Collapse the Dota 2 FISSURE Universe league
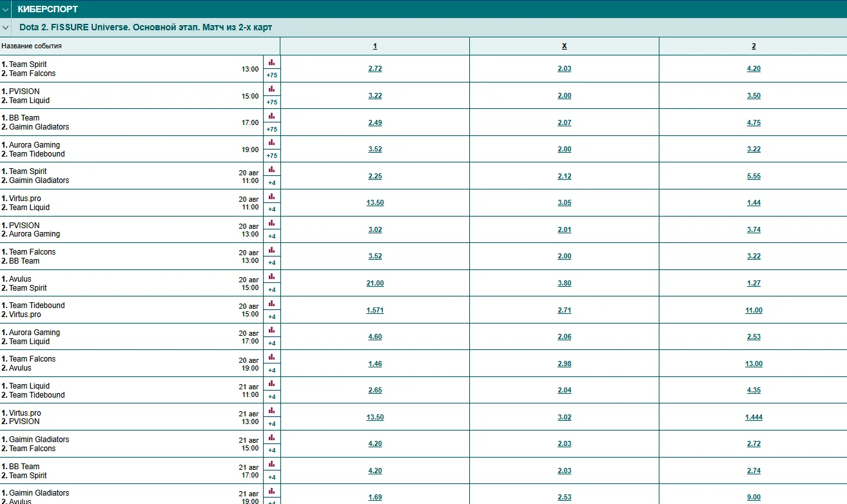The width and height of the screenshot is (847, 504). 6,28
